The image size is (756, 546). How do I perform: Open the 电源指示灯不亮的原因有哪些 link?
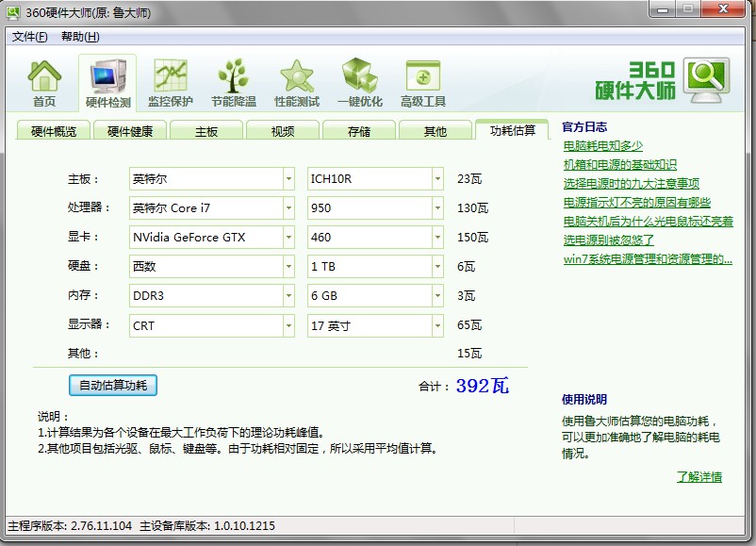point(637,202)
